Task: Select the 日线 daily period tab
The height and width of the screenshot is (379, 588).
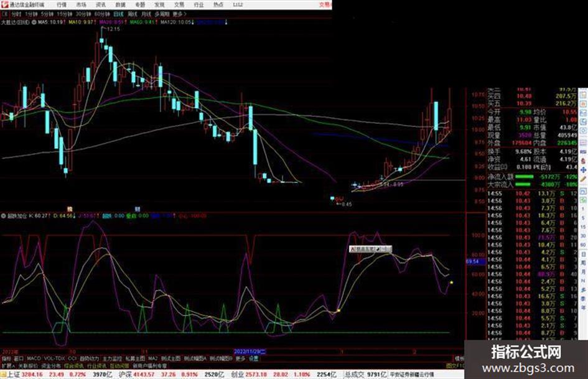Action: coord(118,14)
